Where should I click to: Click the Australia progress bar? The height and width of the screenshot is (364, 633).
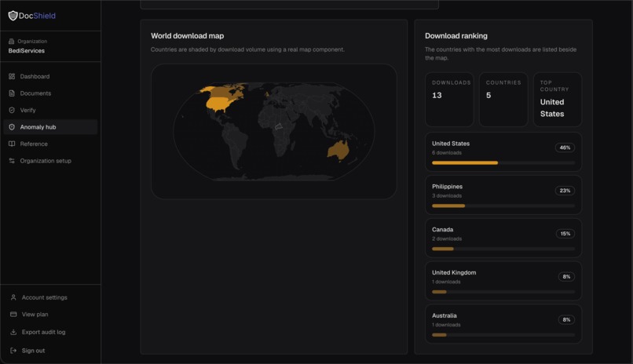point(503,335)
